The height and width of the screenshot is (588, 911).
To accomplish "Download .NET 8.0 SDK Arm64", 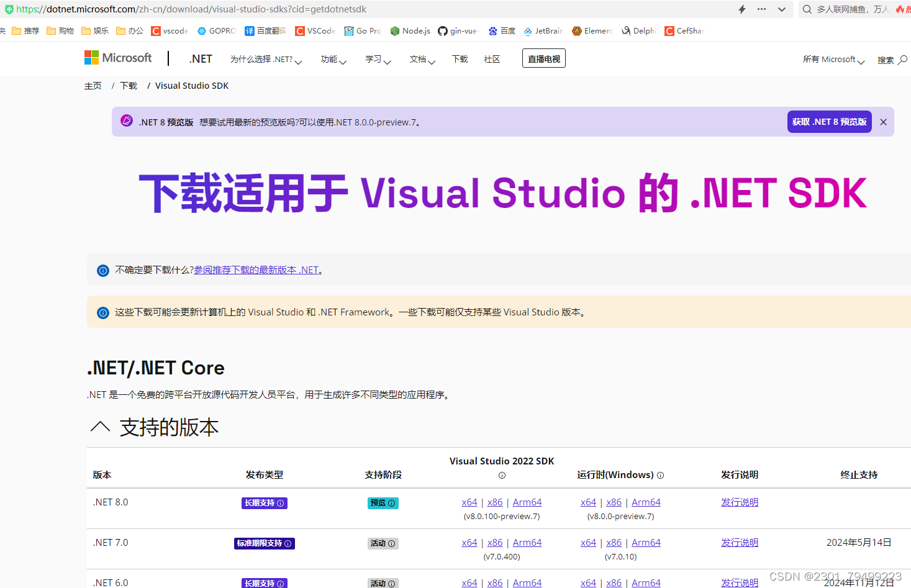I will tap(527, 502).
